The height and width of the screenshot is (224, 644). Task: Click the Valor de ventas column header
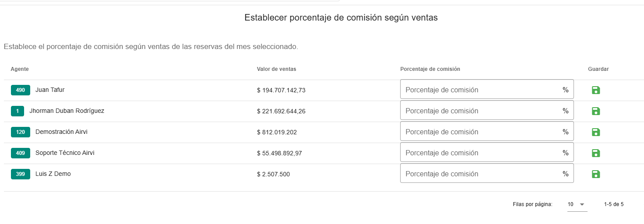coord(276,69)
